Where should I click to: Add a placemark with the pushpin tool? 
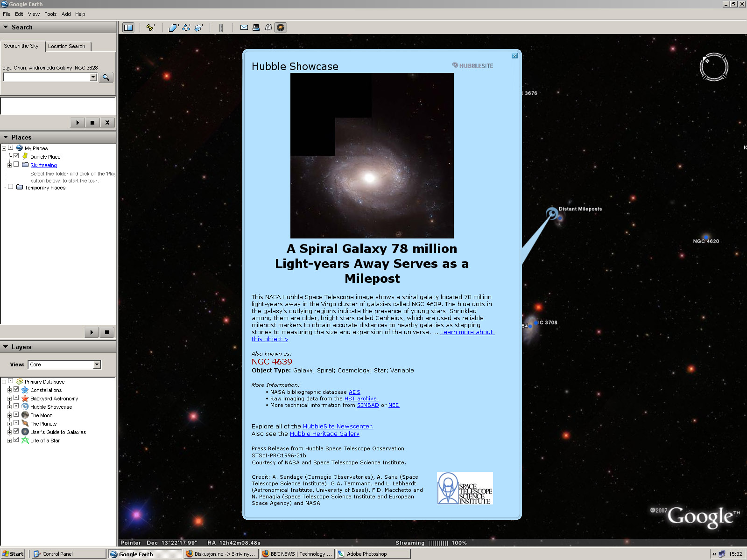click(150, 28)
